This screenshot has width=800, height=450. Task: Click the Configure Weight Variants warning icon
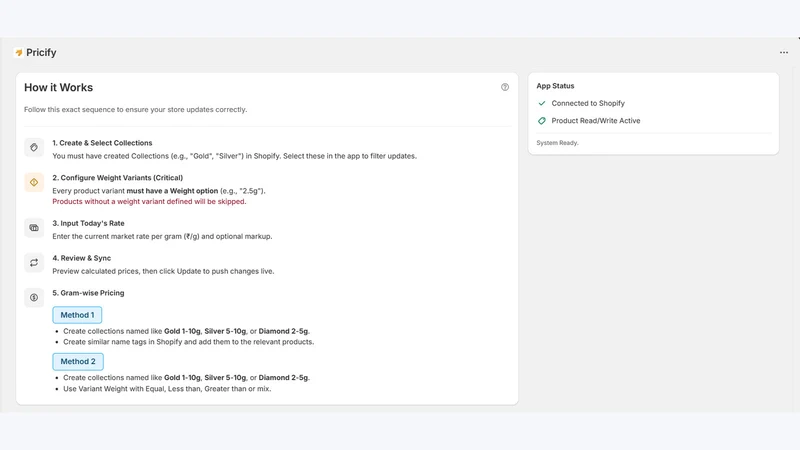(34, 182)
